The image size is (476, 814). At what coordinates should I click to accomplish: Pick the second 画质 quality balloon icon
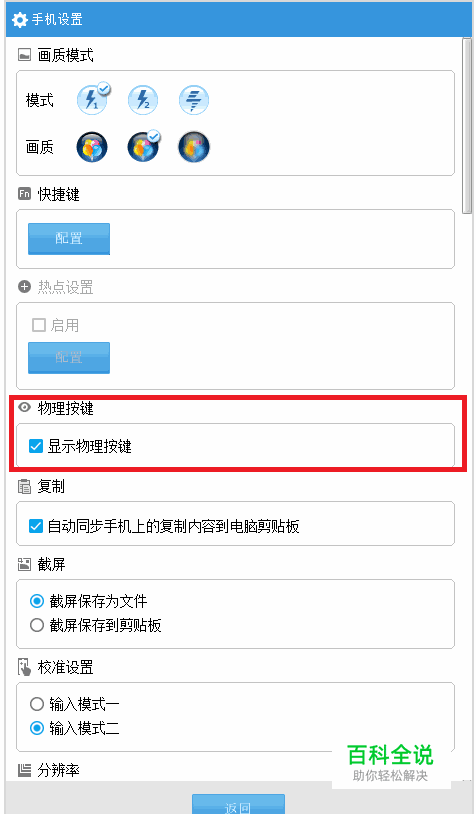(x=143, y=147)
